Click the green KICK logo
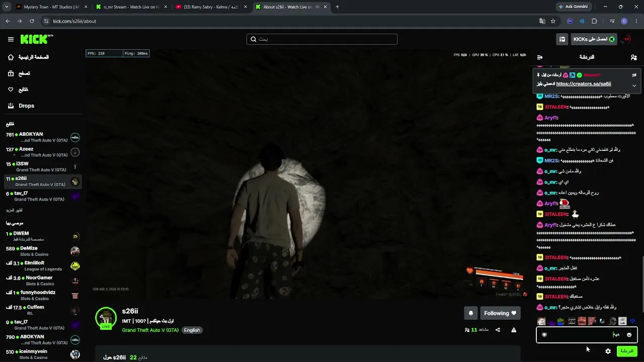644x362 pixels. (x=37, y=39)
